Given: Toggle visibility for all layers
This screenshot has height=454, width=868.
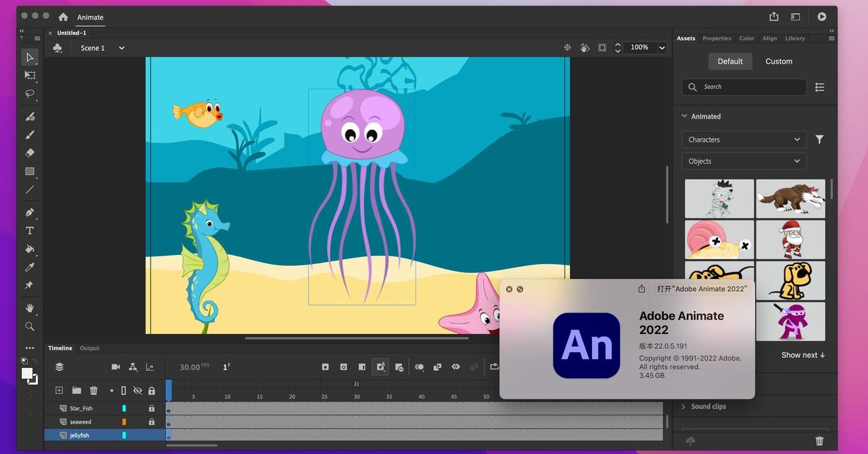Looking at the screenshot, I should click(138, 390).
